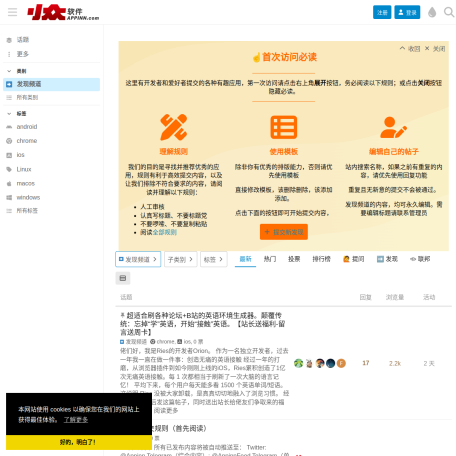Click 发现频道 badge under first topic title
456x456 pixels.
point(133,342)
